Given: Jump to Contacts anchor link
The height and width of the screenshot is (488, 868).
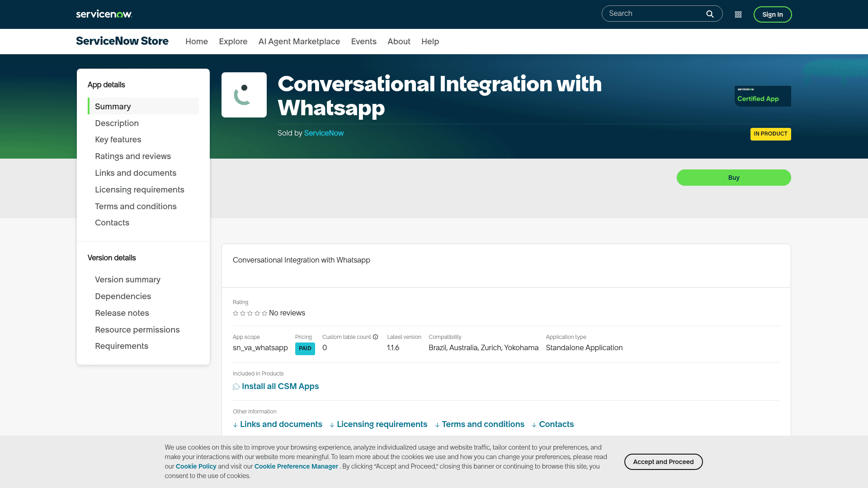Looking at the screenshot, I should click(x=557, y=425).
